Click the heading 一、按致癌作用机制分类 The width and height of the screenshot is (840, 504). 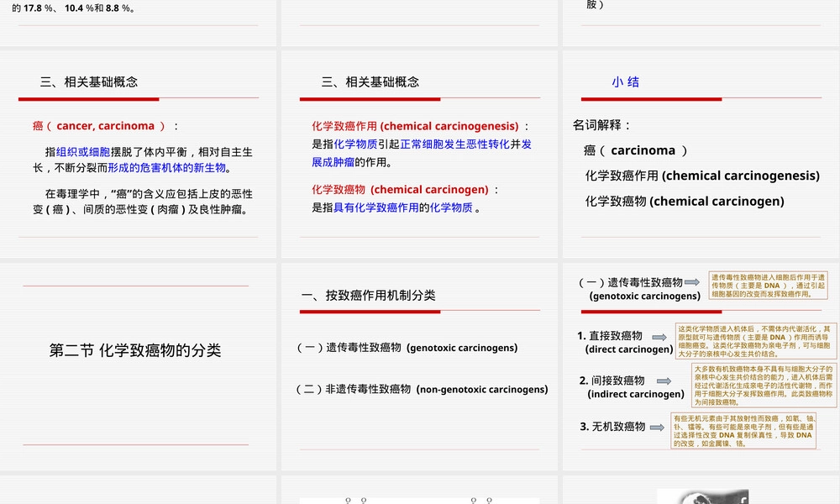(369, 295)
